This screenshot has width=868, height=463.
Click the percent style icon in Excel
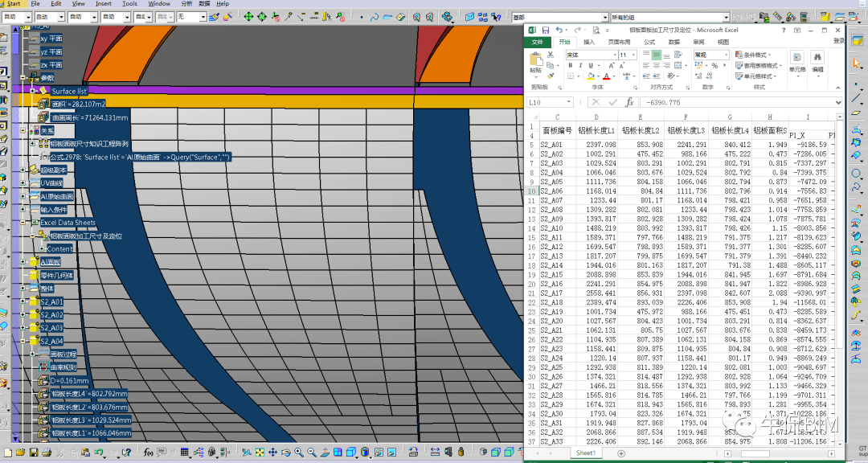714,65
